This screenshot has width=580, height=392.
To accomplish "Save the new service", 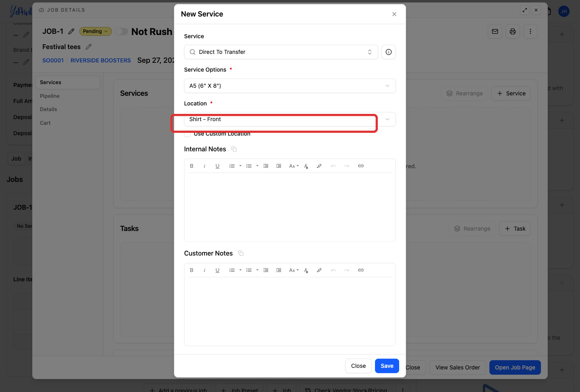I will (387, 366).
